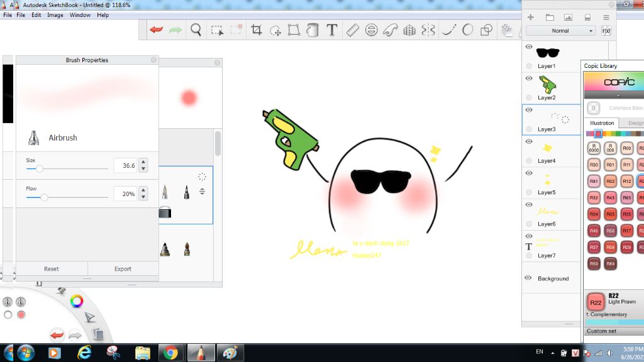Viewport: 644px width, 362px height.
Task: Select the Steady Stroke tool
Action: (449, 30)
